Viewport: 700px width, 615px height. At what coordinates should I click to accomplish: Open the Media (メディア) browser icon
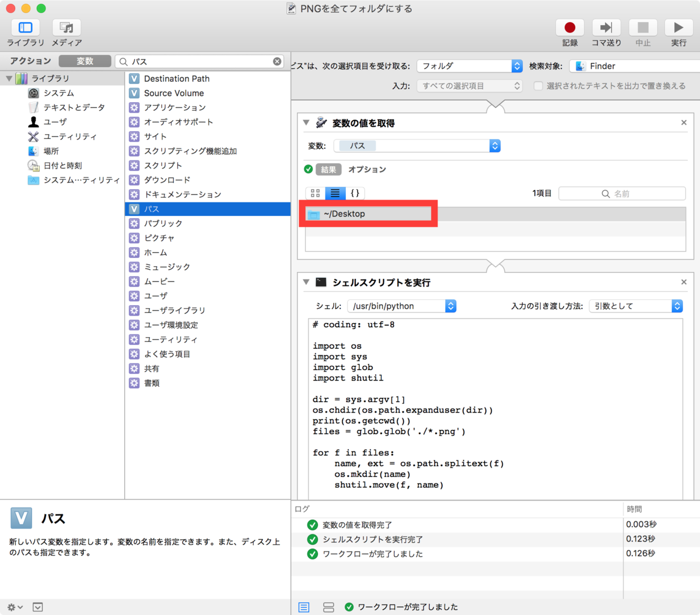point(66,27)
